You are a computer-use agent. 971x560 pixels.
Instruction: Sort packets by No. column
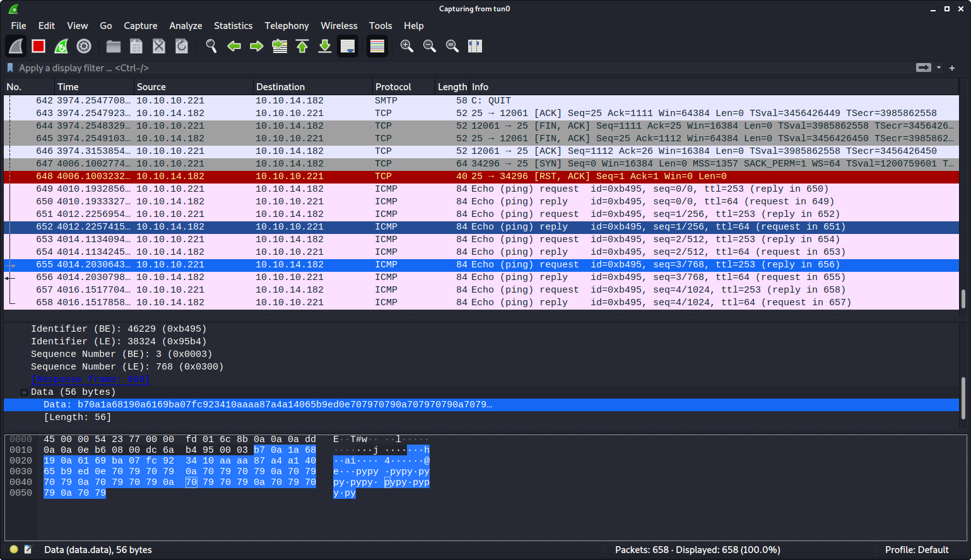[29, 87]
